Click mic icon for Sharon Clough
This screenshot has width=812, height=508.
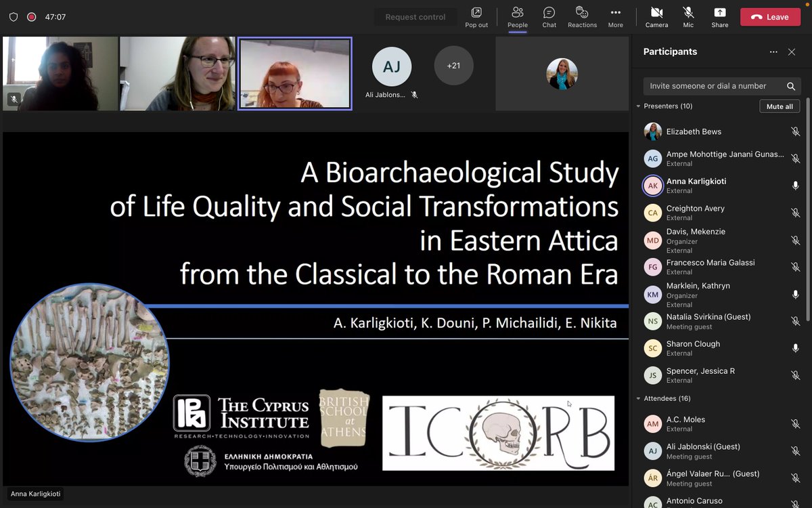(x=796, y=348)
